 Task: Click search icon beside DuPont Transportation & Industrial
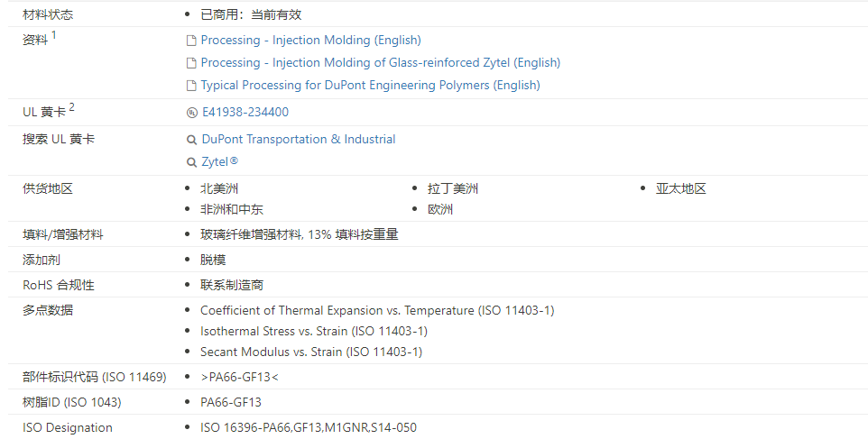(191, 140)
